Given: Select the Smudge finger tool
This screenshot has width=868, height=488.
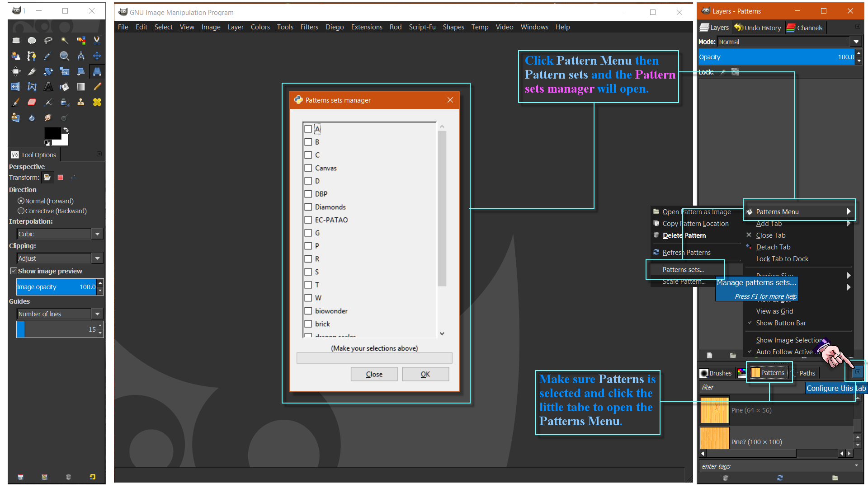Looking at the screenshot, I should [x=48, y=117].
